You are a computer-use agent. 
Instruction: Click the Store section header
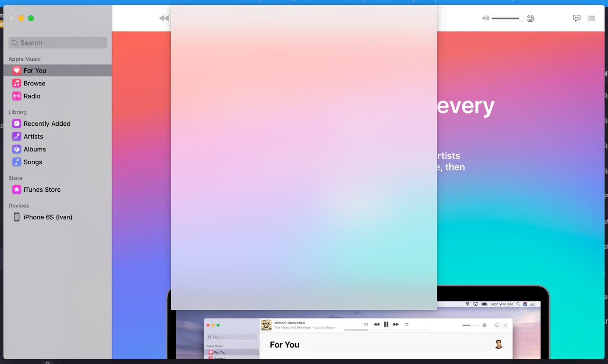pyautogui.click(x=15, y=178)
